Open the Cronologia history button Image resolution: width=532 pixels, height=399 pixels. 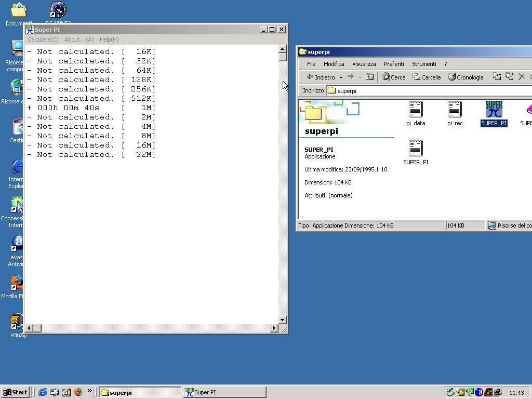[465, 77]
